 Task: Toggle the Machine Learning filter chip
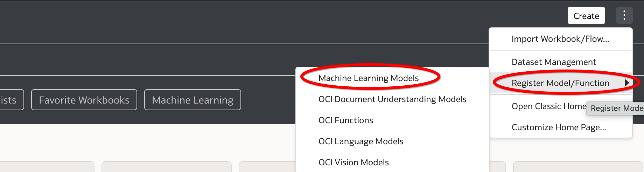192,100
